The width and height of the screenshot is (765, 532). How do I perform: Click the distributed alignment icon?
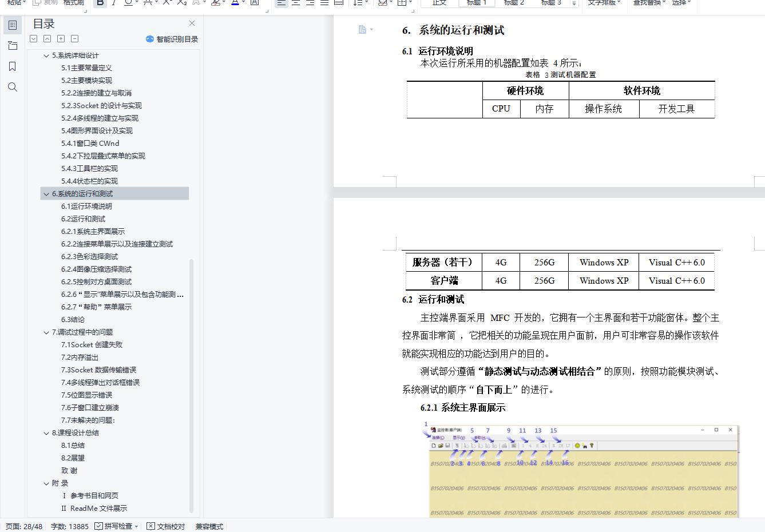(339, 2)
